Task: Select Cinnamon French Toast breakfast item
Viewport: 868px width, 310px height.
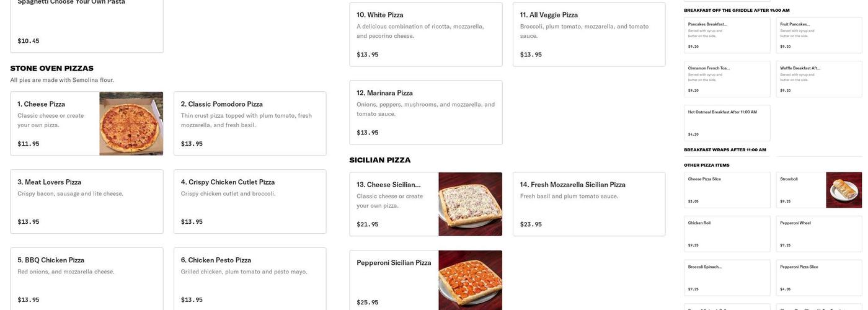Action: pos(727,79)
